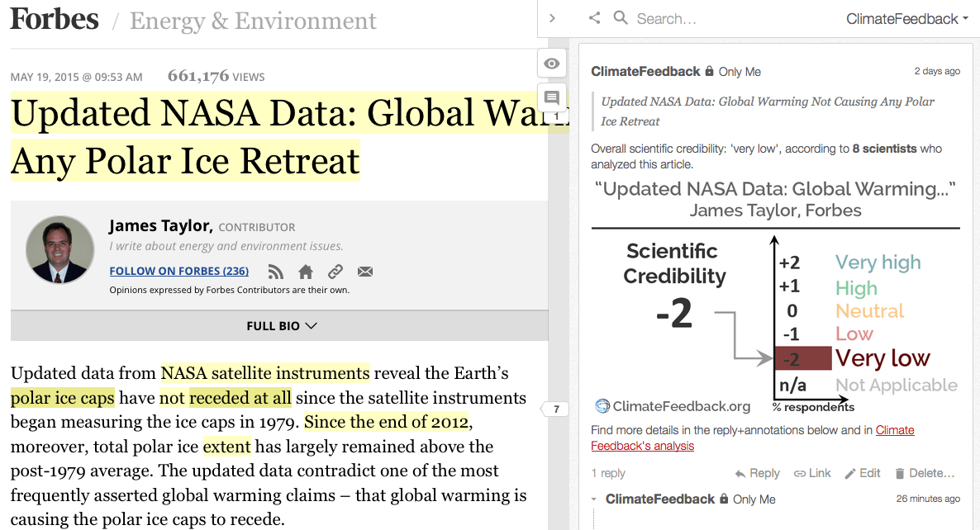Click the new page note comment icon

tap(552, 97)
